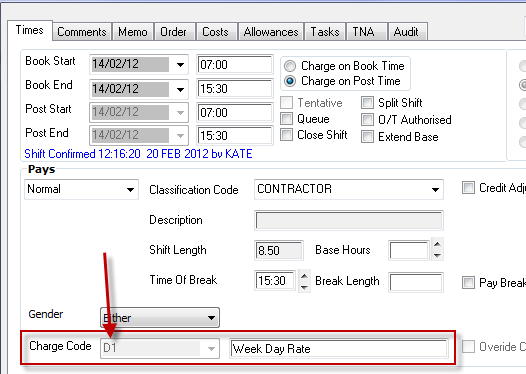Open the Book End date picker arrow
Viewport: 526px width, 374px height.
coord(180,90)
